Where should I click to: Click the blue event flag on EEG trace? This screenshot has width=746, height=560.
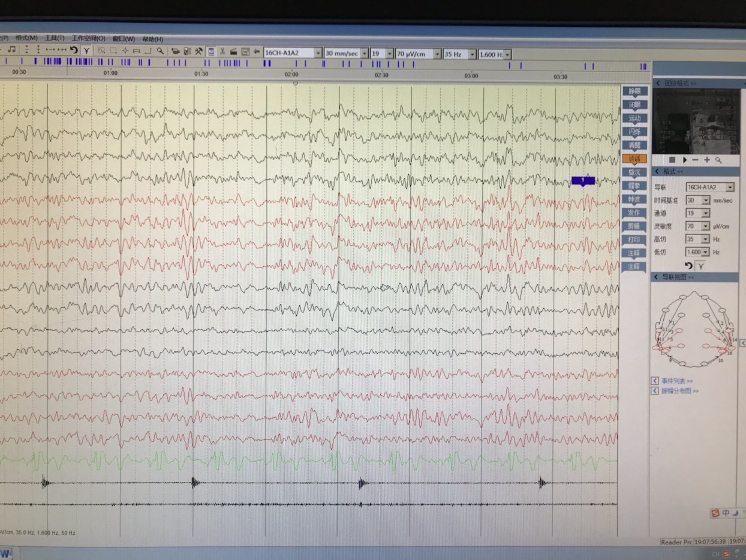[583, 181]
